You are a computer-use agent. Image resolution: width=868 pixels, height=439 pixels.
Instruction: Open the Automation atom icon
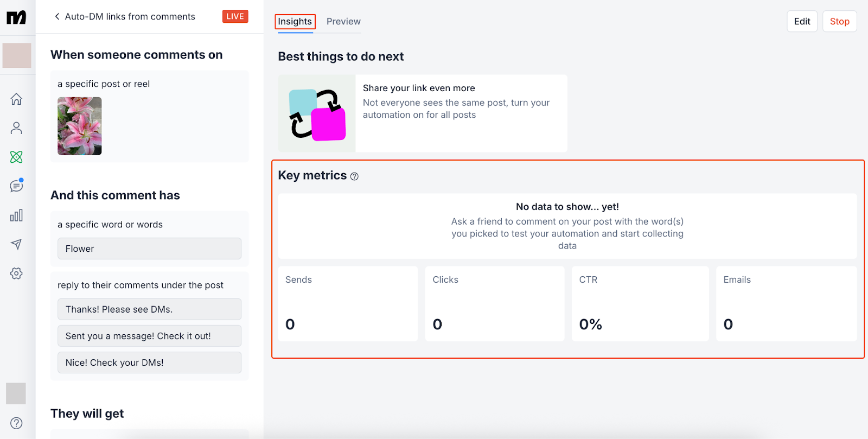(x=16, y=157)
